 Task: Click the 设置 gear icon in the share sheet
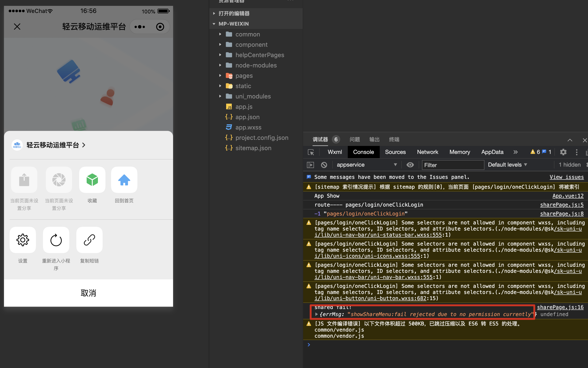pyautogui.click(x=23, y=240)
